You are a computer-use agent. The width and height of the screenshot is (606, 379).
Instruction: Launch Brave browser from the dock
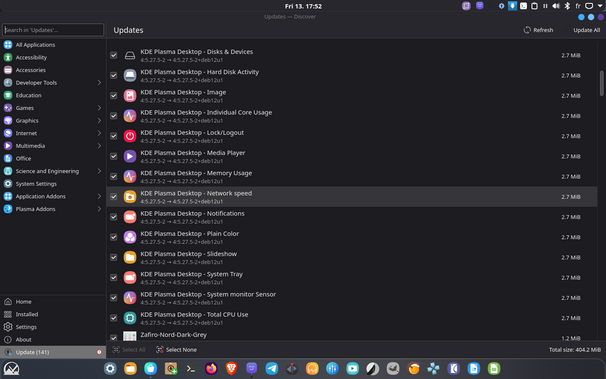pyautogui.click(x=231, y=369)
